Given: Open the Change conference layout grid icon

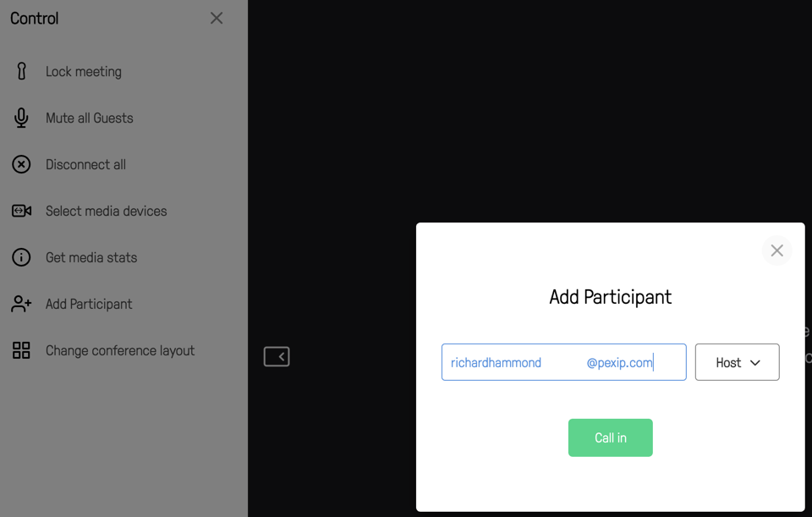Looking at the screenshot, I should coord(20,350).
